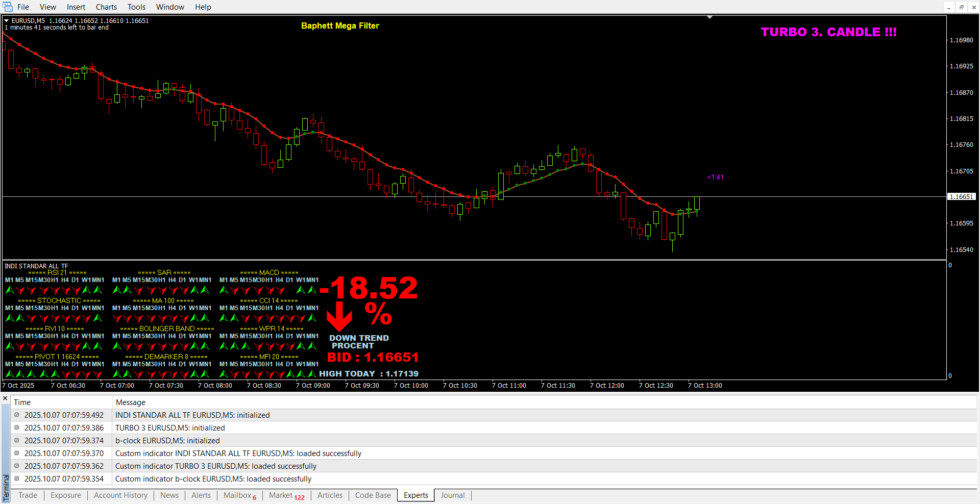This screenshot has width=980, height=504.
Task: Expand the EURUSD,M5 chart triangle dropdown
Action: point(7,21)
